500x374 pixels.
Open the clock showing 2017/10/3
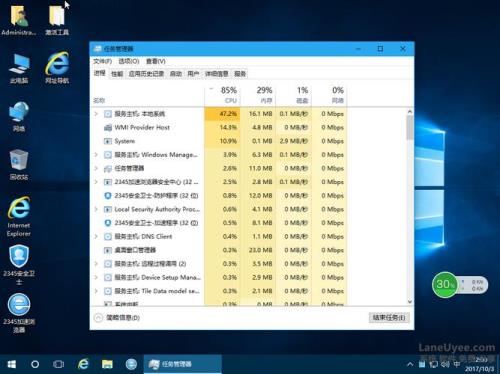(480, 364)
